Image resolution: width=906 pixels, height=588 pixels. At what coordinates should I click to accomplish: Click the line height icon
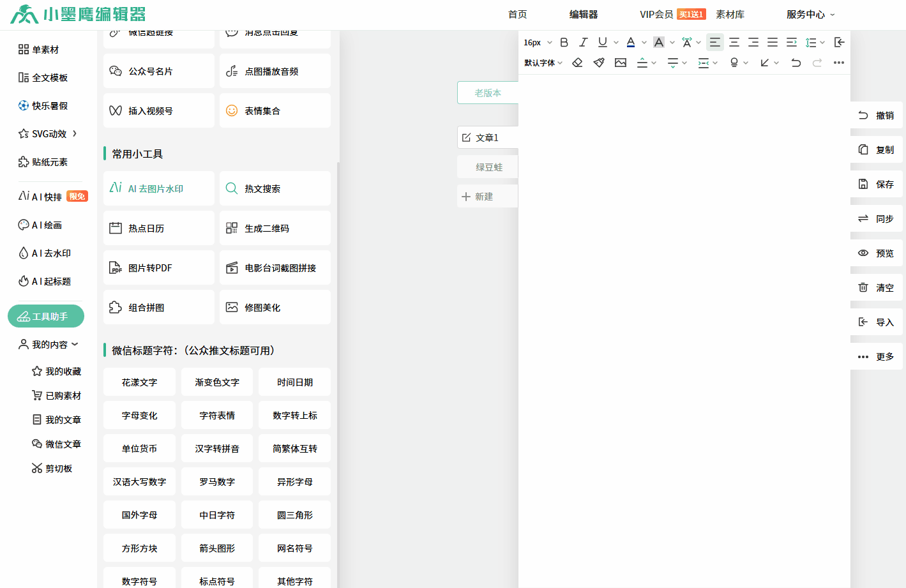coord(811,42)
